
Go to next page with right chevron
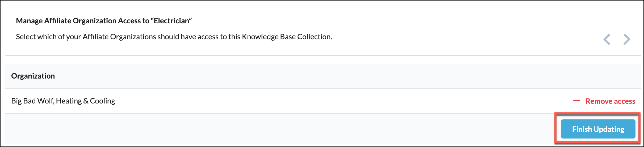(x=627, y=39)
